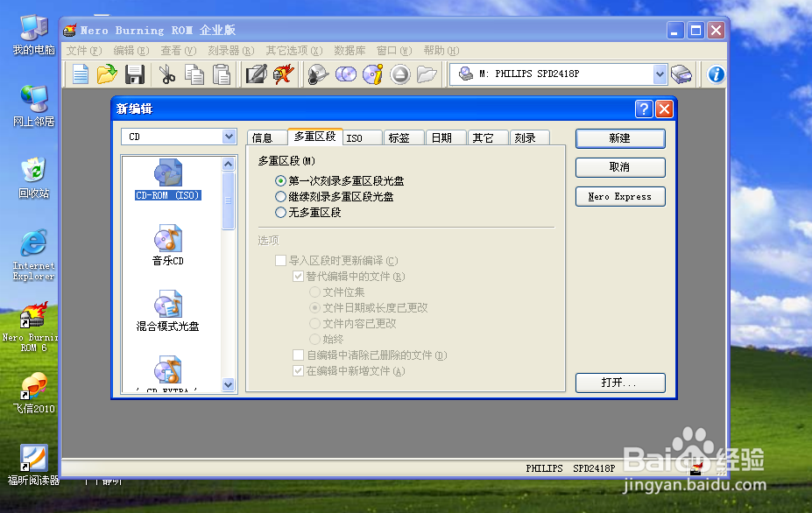Viewport: 812px width, 513px height.
Task: Switch to the 标签 tab
Action: tap(404, 137)
